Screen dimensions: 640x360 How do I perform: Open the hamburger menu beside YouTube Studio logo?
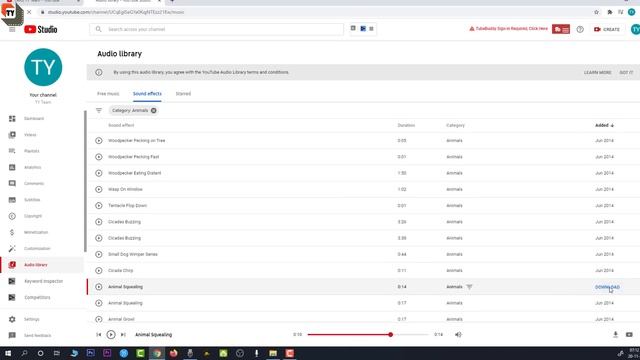coord(12,29)
